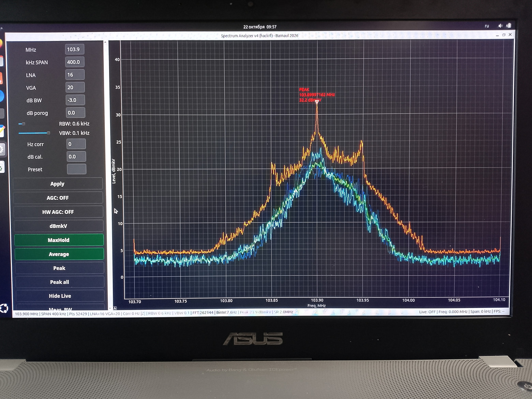532x399 pixels.
Task: Click the dB cal. input field
Action: [x=76, y=157]
